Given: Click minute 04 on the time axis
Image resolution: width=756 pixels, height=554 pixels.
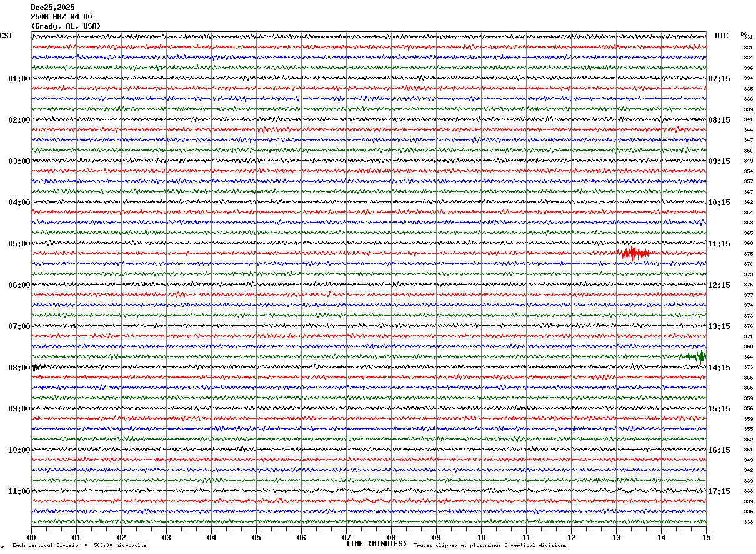Looking at the screenshot, I should pos(211,538).
